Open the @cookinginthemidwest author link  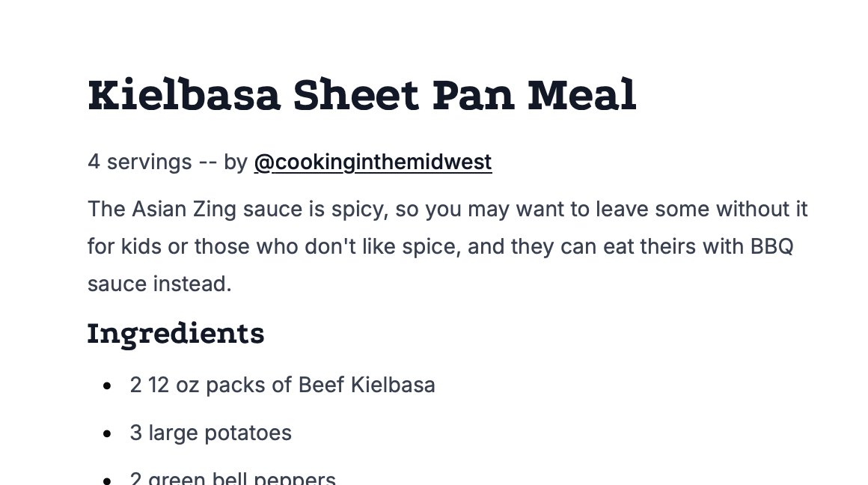(x=373, y=162)
